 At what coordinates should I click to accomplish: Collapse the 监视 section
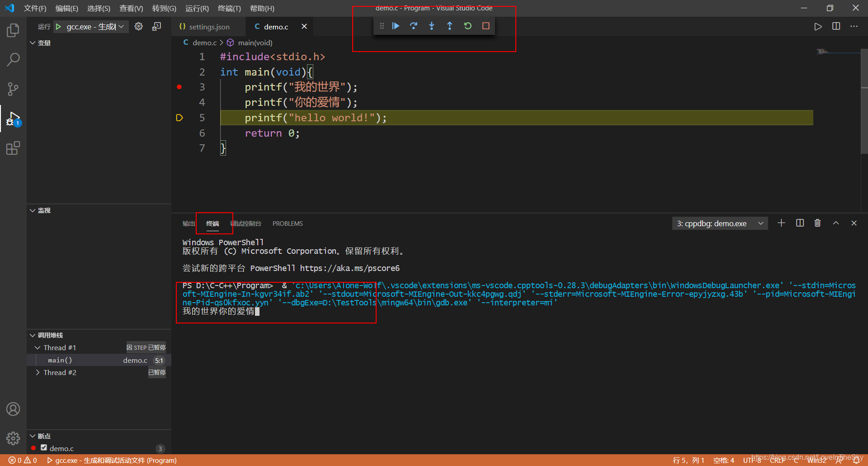(33, 210)
